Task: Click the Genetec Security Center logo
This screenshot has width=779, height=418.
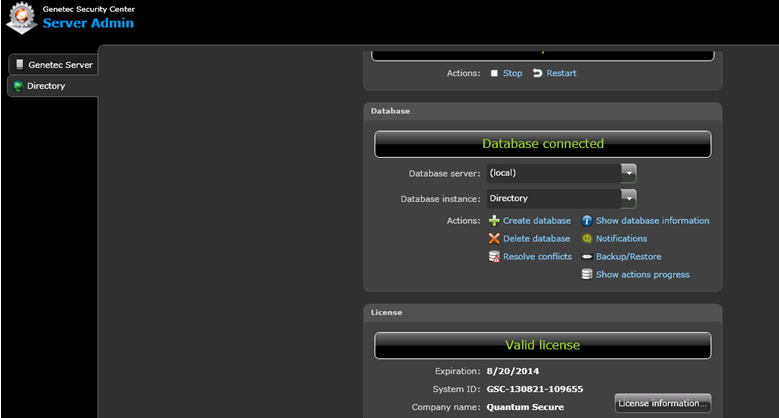Action: (x=20, y=20)
